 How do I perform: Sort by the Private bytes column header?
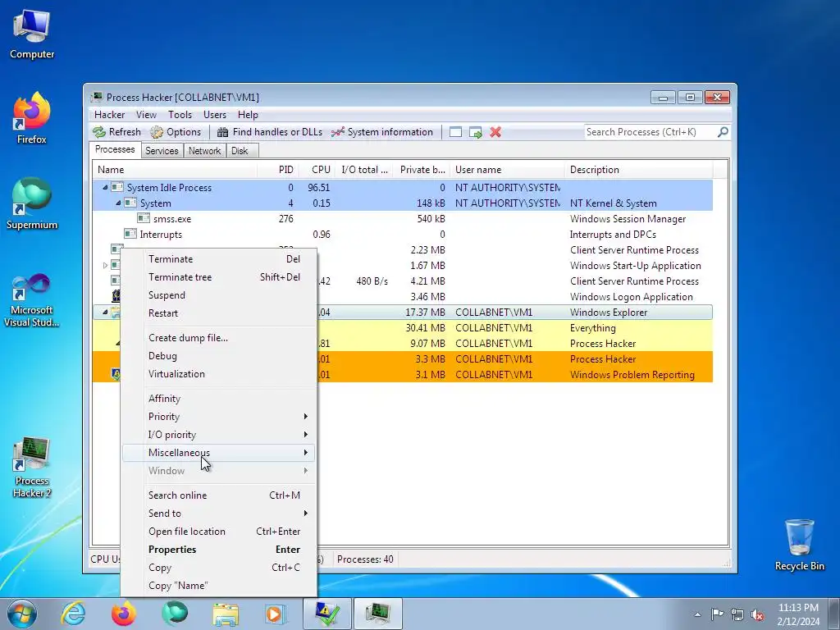(x=422, y=170)
